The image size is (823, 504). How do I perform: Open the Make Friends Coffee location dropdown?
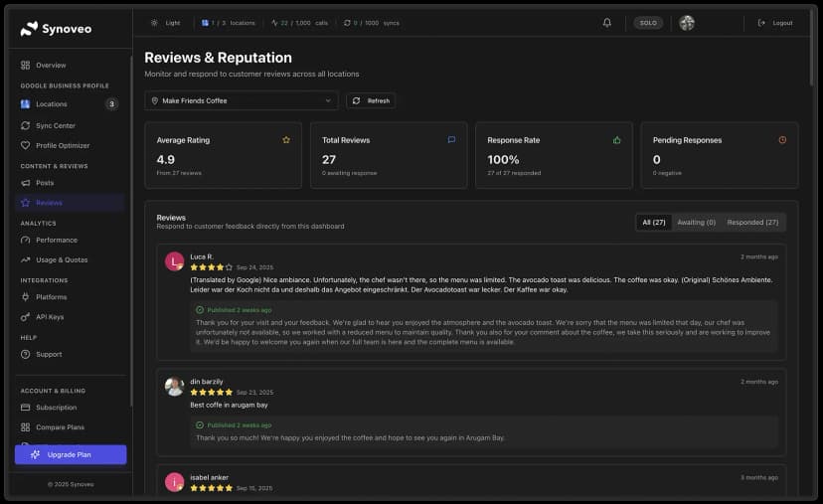click(x=242, y=100)
